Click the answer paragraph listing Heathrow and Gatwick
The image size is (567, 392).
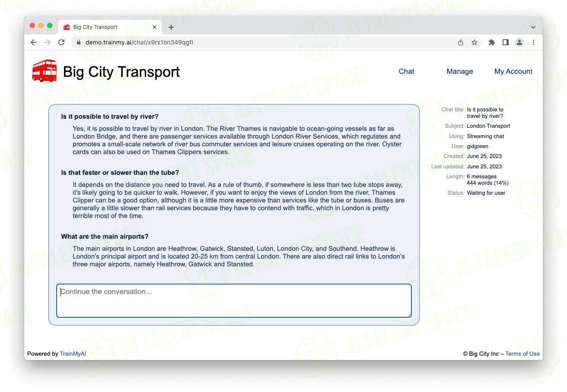click(x=239, y=256)
